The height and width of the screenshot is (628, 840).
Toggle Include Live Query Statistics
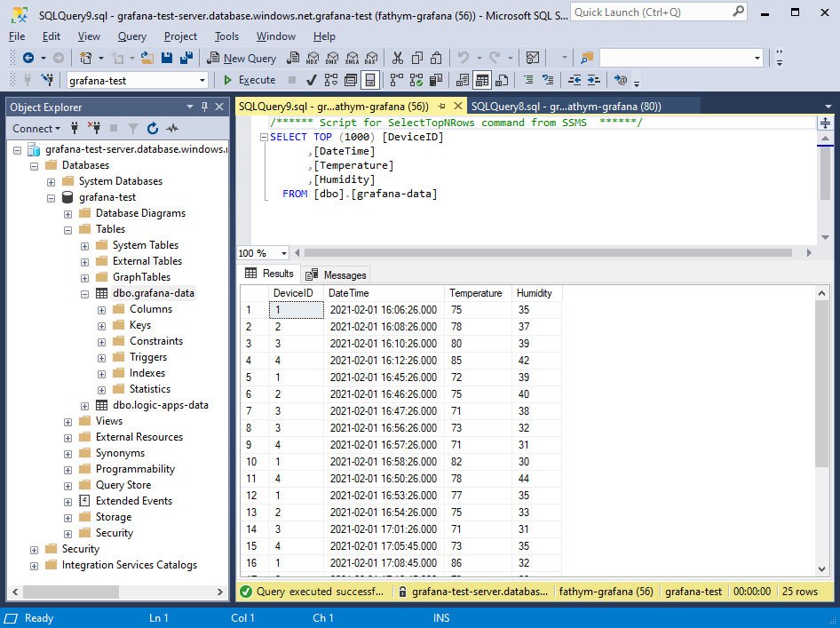click(x=416, y=80)
